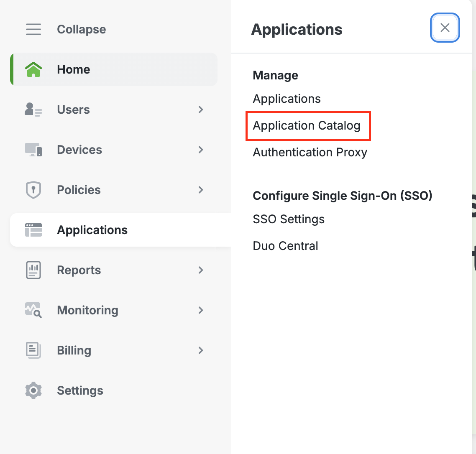Click the Reports chart icon
The width and height of the screenshot is (476, 454).
pyautogui.click(x=33, y=270)
